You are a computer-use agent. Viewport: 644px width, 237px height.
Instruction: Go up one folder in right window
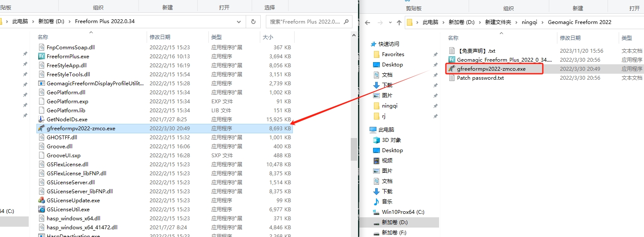click(x=398, y=22)
